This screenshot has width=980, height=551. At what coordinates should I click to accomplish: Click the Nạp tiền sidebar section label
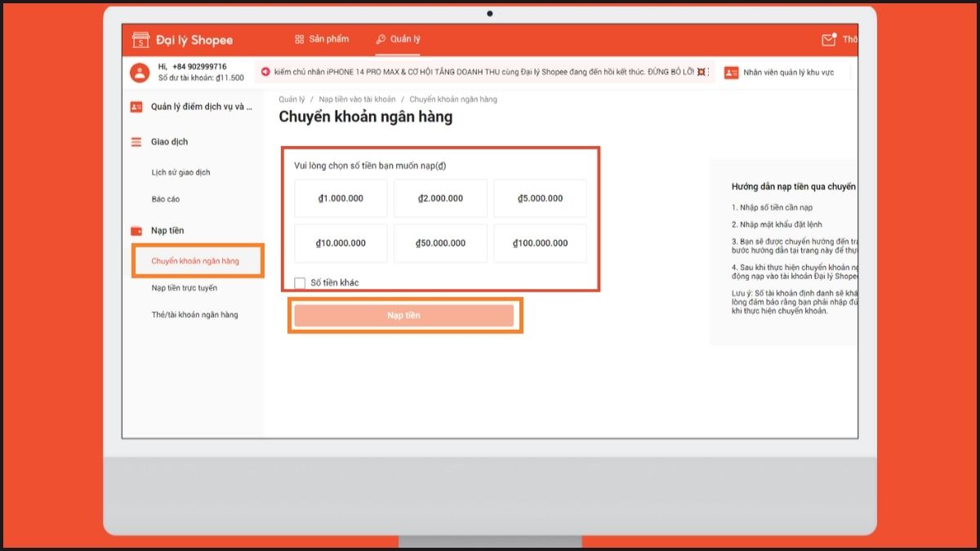167,231
